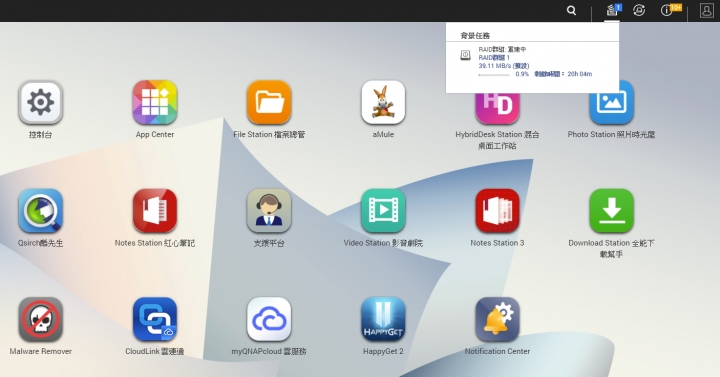Open the 控制台 control panel icon

click(40, 103)
